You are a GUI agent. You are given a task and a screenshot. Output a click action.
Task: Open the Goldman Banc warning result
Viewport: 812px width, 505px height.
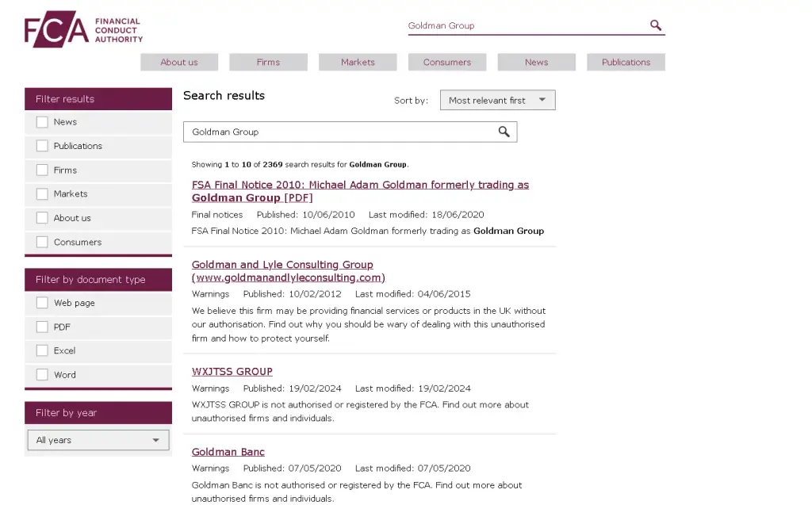click(228, 452)
